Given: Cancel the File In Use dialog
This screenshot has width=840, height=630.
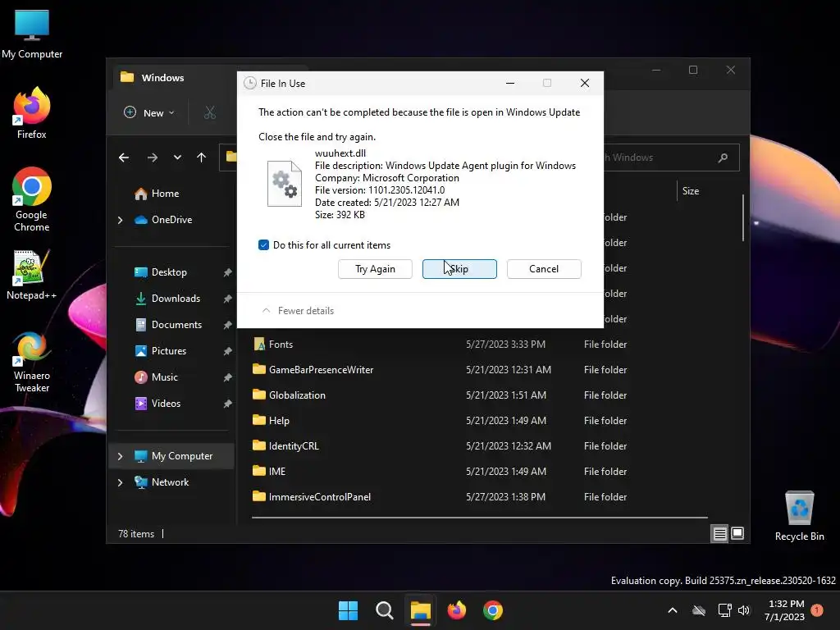Looking at the screenshot, I should tap(544, 269).
